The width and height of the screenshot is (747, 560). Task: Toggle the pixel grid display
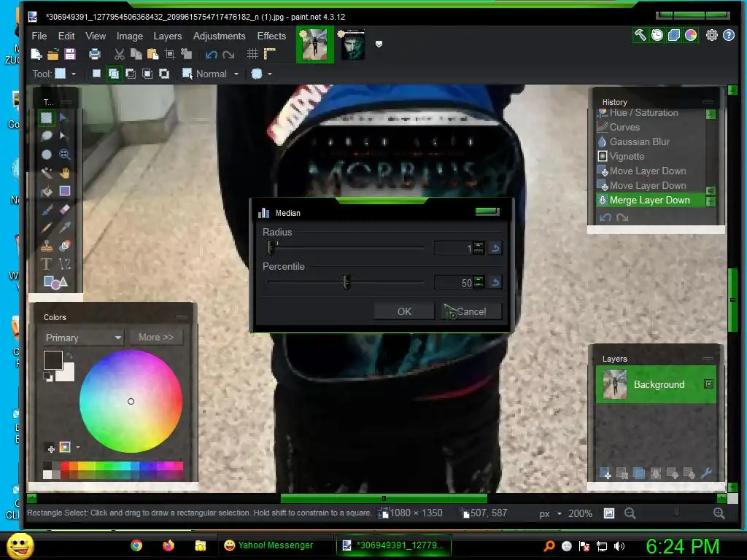click(x=252, y=54)
